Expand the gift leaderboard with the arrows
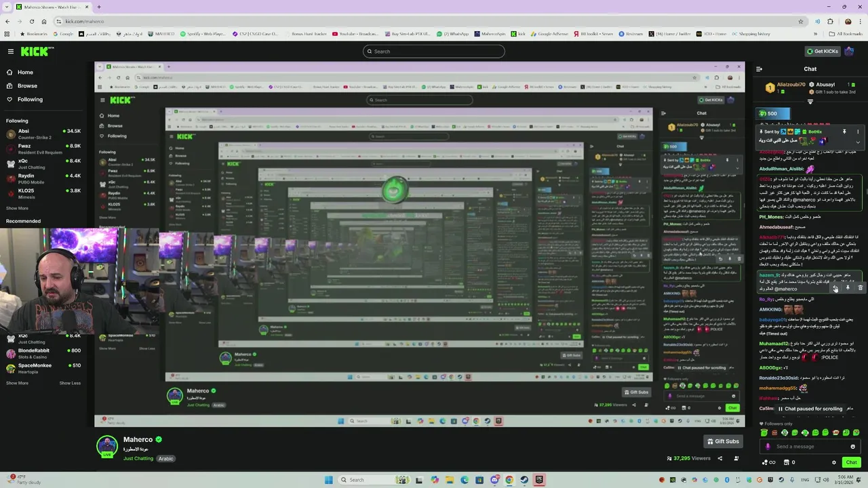 (x=810, y=101)
